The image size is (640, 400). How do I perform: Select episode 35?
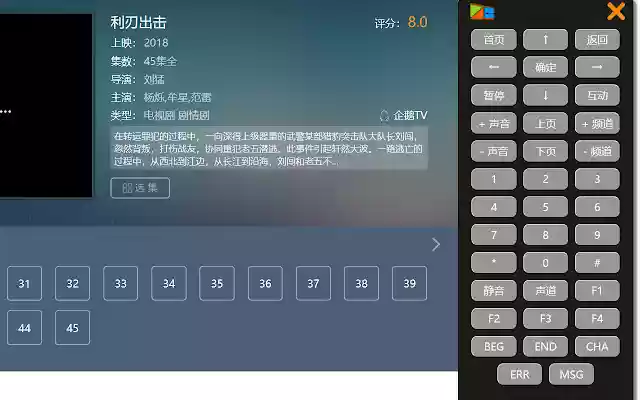pos(217,284)
